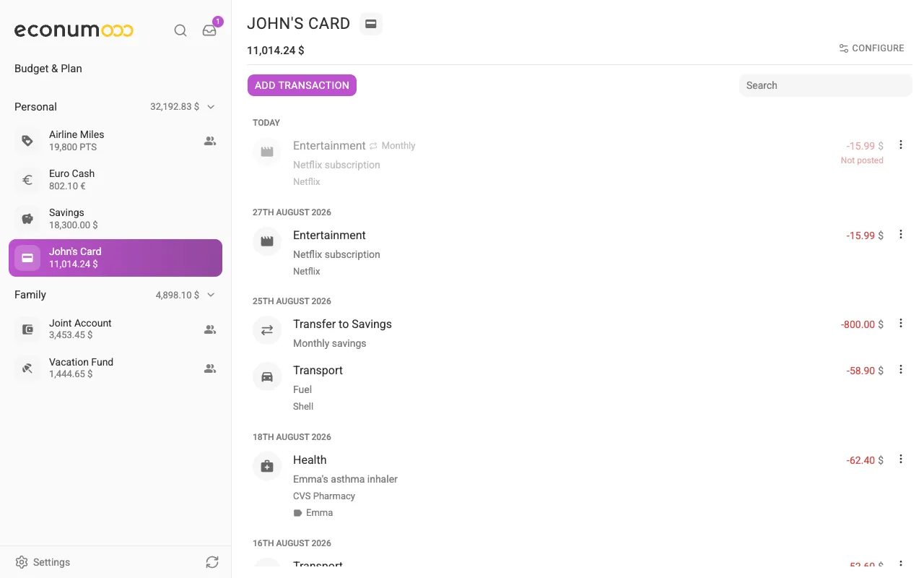The image size is (924, 578).
Task: Click the -800.00 $ amount
Action: pos(862,324)
